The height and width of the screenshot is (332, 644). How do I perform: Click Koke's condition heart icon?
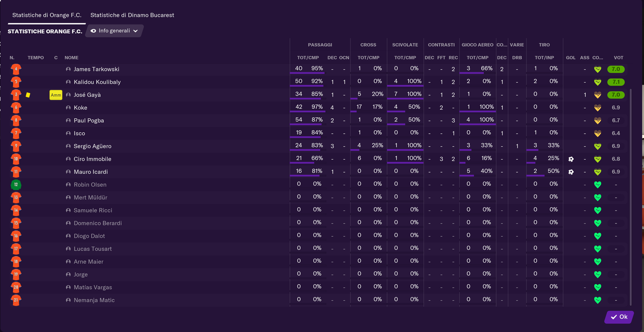click(598, 108)
